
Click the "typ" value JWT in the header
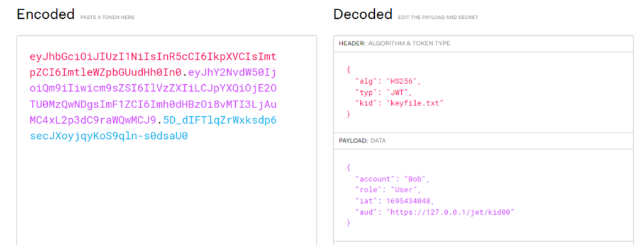[396, 92]
